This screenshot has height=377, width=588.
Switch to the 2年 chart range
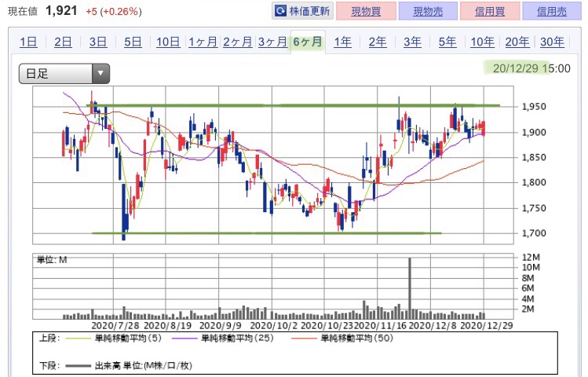pyautogui.click(x=378, y=42)
